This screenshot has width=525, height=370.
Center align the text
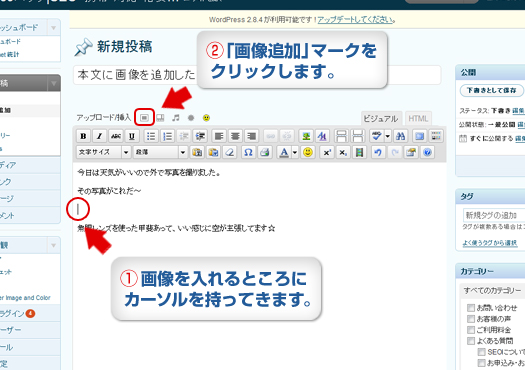coord(235,136)
